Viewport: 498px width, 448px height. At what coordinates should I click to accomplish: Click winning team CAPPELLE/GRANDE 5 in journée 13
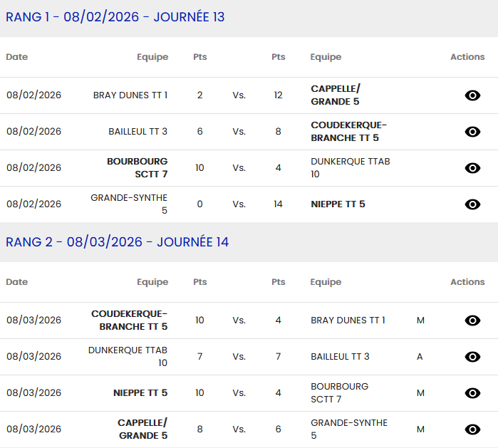(336, 95)
